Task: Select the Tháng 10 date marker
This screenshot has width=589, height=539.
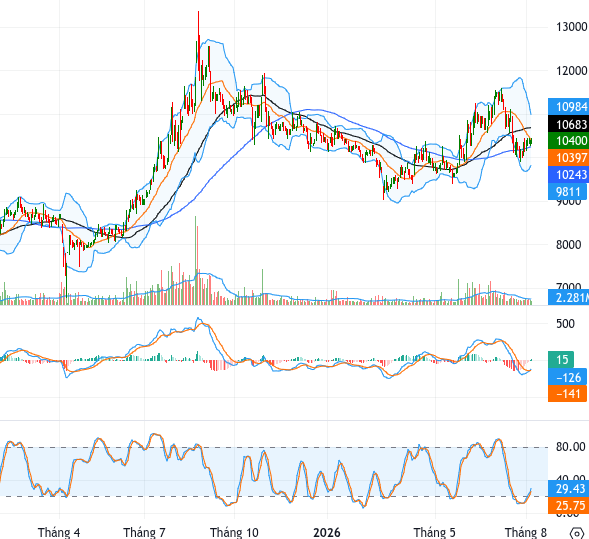Action: point(234,532)
